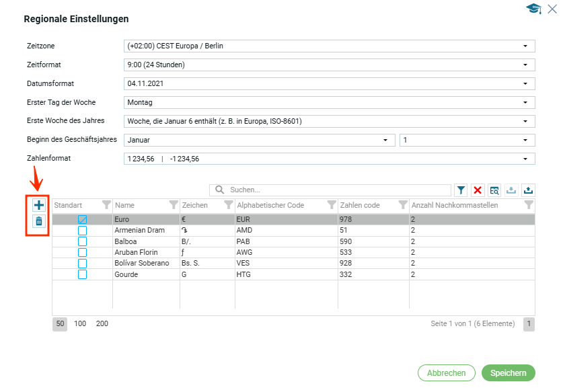
Task: Uncheck the Standart checkbox for Euro
Action: pyautogui.click(x=82, y=219)
